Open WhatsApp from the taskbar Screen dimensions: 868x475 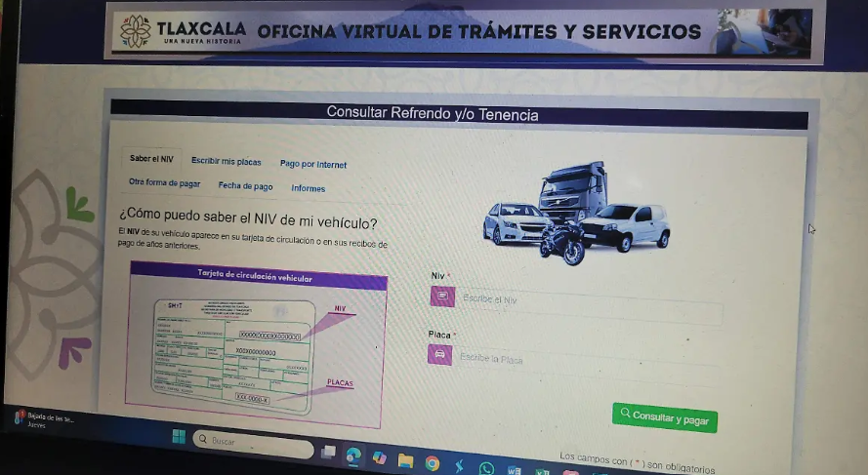pyautogui.click(x=486, y=468)
